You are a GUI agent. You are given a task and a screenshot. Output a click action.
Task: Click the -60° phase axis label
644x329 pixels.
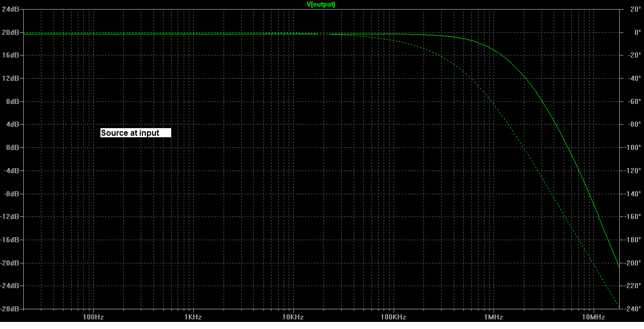(x=633, y=101)
